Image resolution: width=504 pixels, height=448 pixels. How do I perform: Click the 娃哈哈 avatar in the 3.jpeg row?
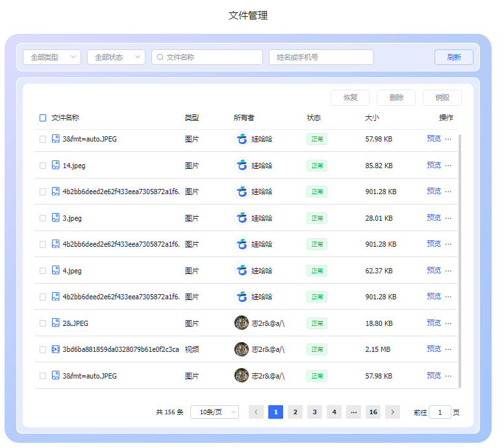[x=242, y=218]
